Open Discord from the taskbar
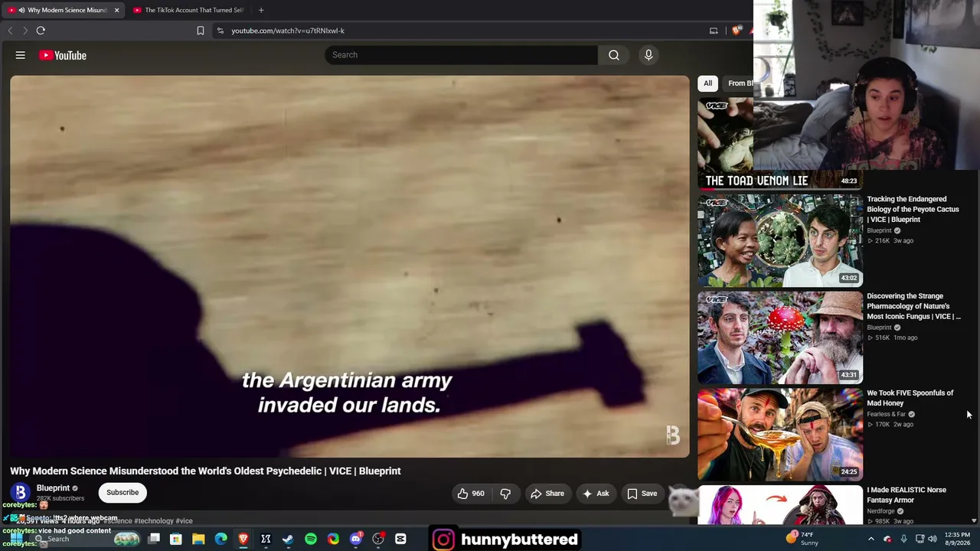 [355, 540]
